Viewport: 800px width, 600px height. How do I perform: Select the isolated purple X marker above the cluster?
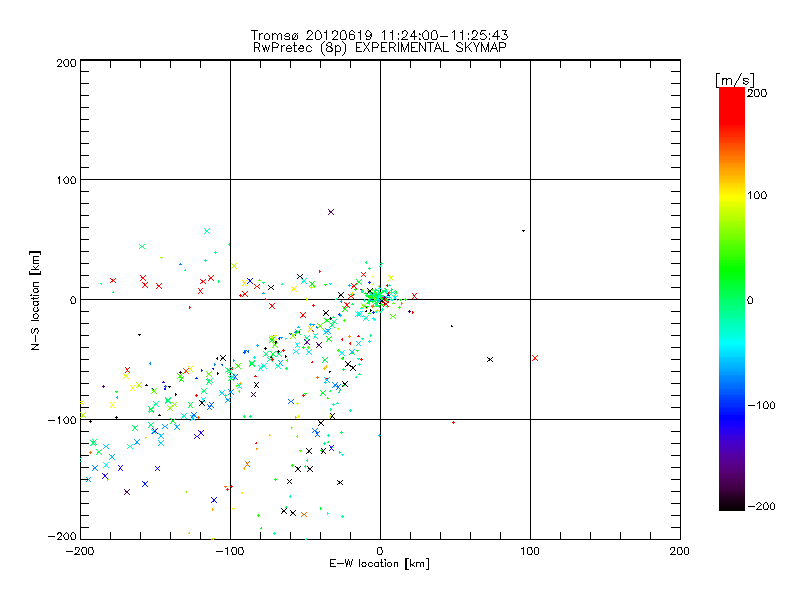pyautogui.click(x=331, y=212)
